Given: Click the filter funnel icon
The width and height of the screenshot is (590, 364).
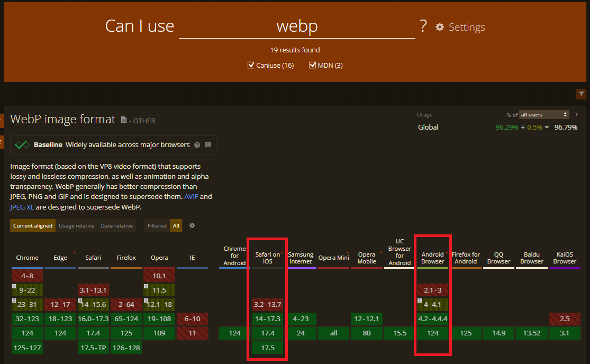Looking at the screenshot, I should tap(581, 94).
